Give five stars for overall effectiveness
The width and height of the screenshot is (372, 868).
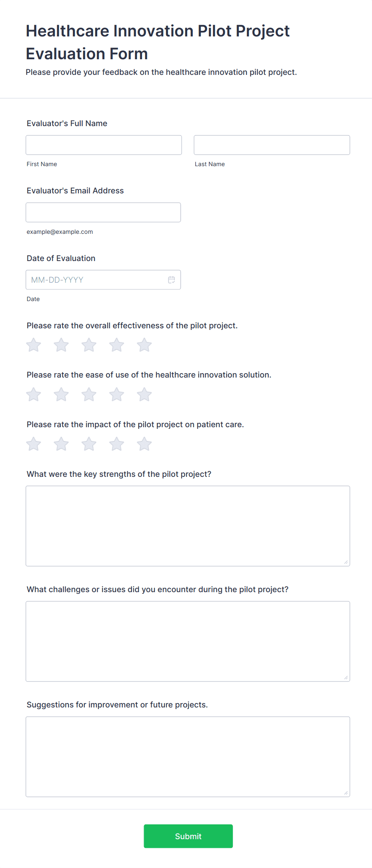tap(144, 345)
